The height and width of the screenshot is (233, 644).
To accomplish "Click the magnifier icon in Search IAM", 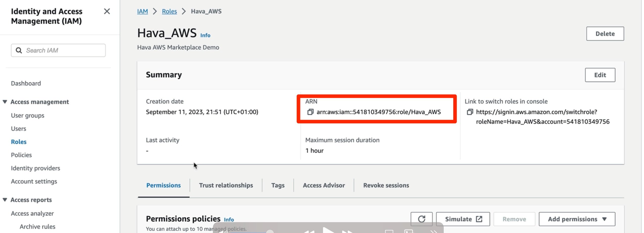I will pyautogui.click(x=19, y=50).
